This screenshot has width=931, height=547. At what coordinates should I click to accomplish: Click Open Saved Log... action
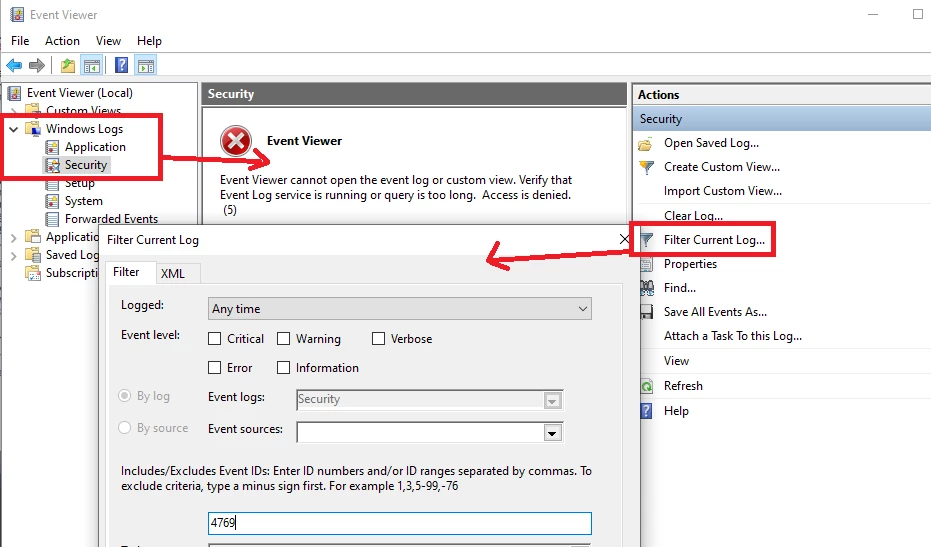[x=711, y=143]
